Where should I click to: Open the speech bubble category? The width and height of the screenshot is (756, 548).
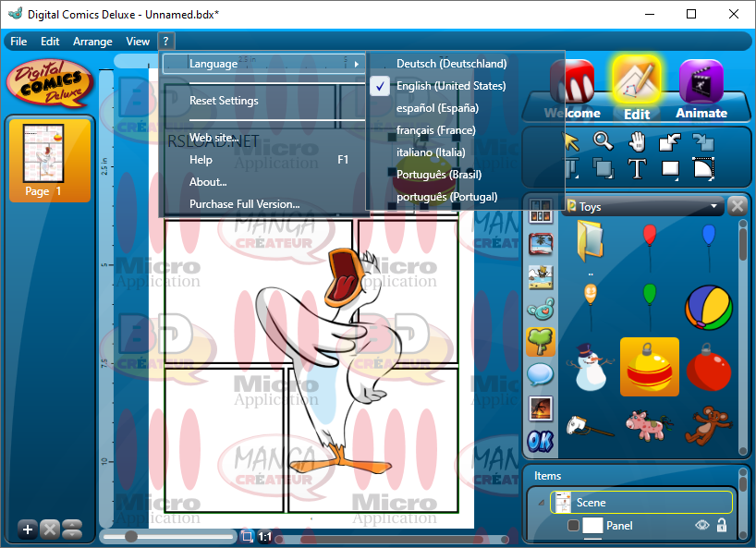click(x=541, y=375)
